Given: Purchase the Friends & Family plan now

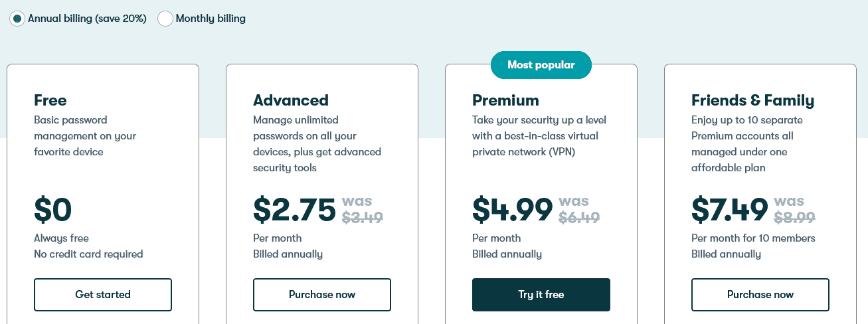Looking at the screenshot, I should [x=760, y=295].
